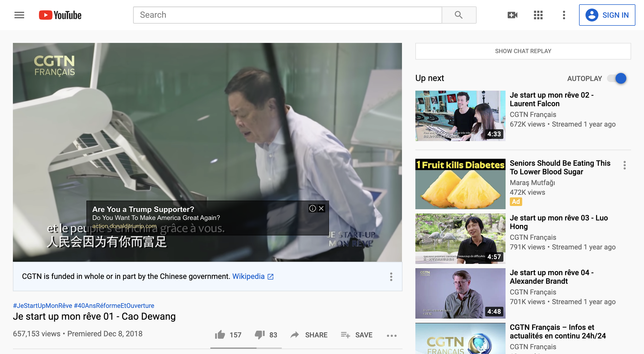
Task: Click the SIGN IN button
Action: 607,15
